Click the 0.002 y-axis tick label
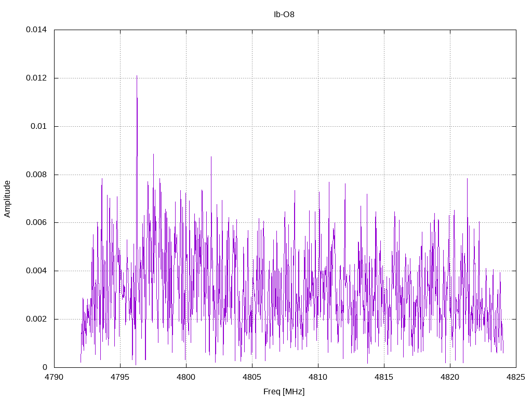The height and width of the screenshot is (399, 532). pyautogui.click(x=36, y=320)
